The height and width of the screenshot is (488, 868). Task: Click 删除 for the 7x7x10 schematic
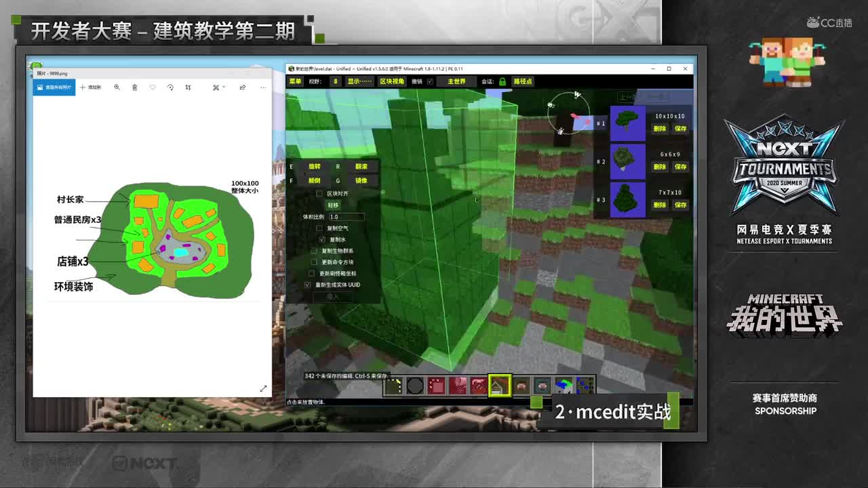pos(660,205)
